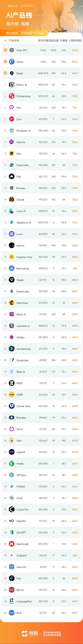83x644 pixels.
Task: Click the 周访问量 column header
Action: [x=43, y=41]
